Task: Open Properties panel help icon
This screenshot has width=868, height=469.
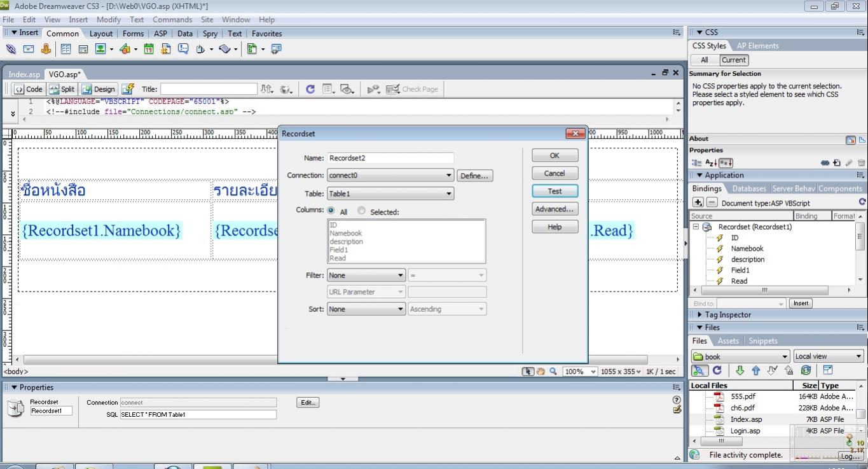Action: [x=677, y=400]
